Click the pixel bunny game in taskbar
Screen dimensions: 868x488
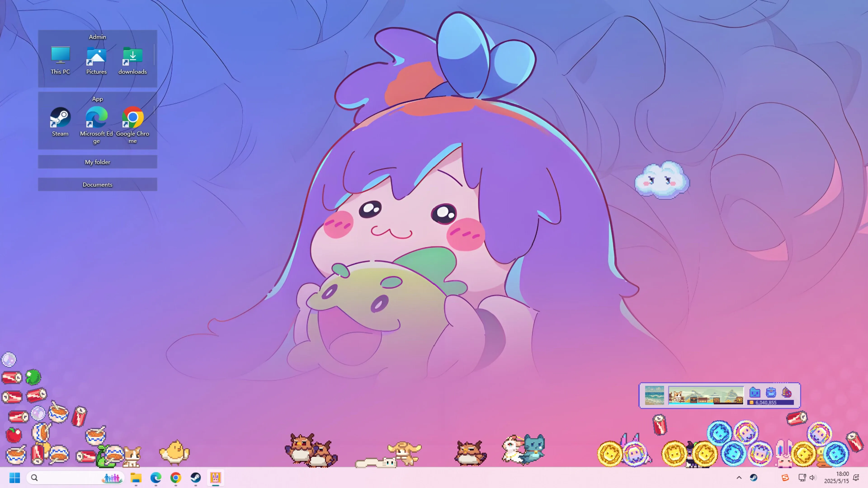pos(215,478)
